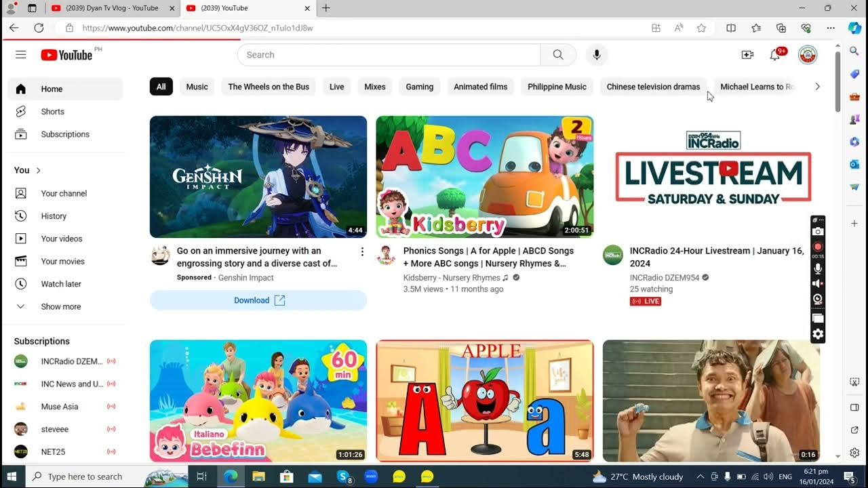
Task: Click the recorder red stop button
Action: pyautogui.click(x=818, y=247)
